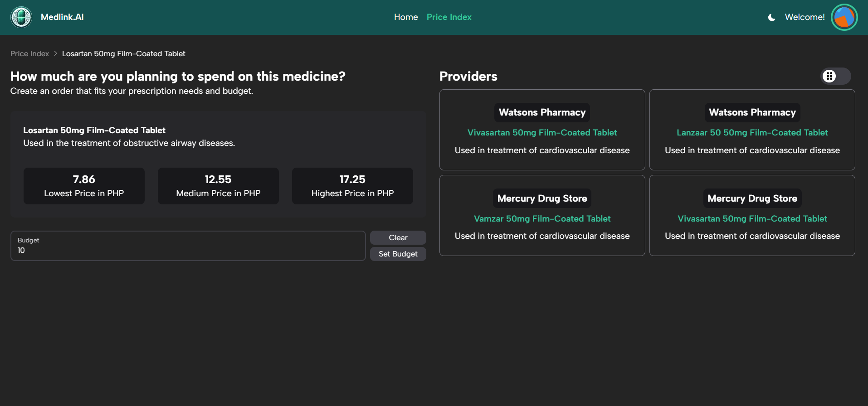The height and width of the screenshot is (406, 868).
Task: Click Vamzar 50mg Film-Coated Tablet link
Action: click(x=542, y=218)
